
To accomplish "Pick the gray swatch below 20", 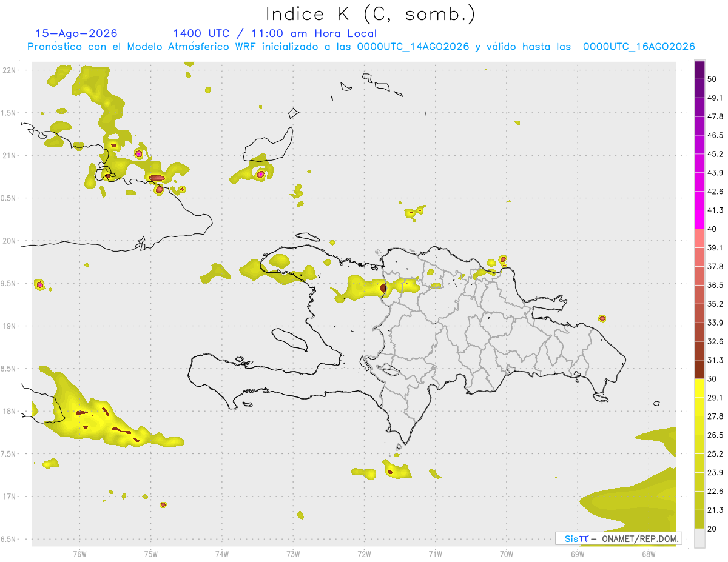I will pos(699,538).
